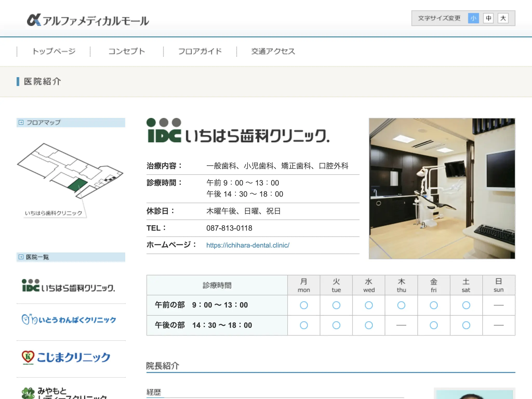Viewport: 532px width, 399px height.
Task: Click the アルファメディカルモール site logo
Action: pyautogui.click(x=88, y=20)
